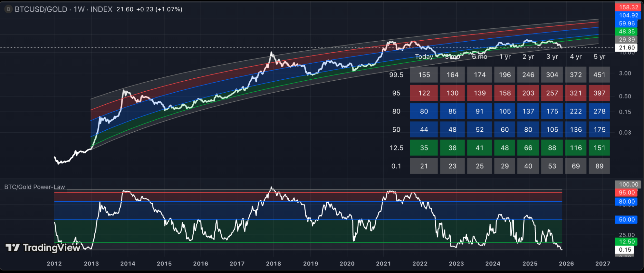This screenshot has width=644, height=273.
Task: Click the white 21.60 current price label
Action: point(626,47)
